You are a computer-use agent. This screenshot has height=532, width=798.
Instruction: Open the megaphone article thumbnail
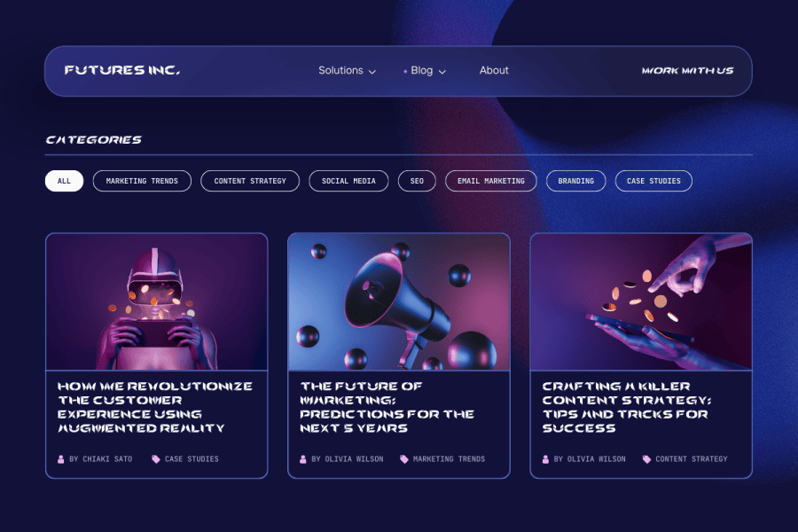pyautogui.click(x=399, y=301)
